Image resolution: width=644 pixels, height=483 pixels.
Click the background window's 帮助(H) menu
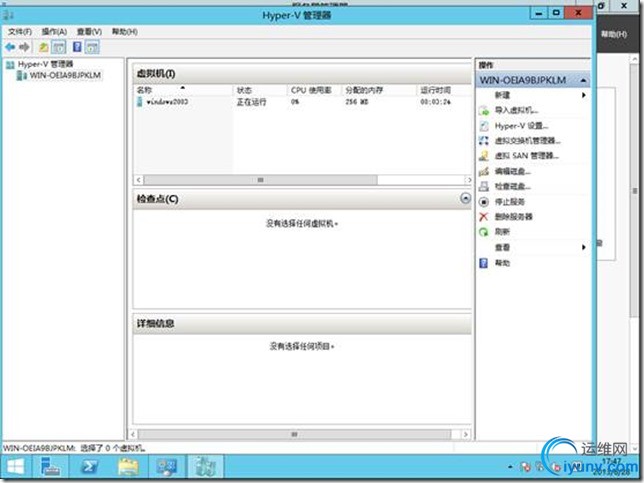pos(614,34)
